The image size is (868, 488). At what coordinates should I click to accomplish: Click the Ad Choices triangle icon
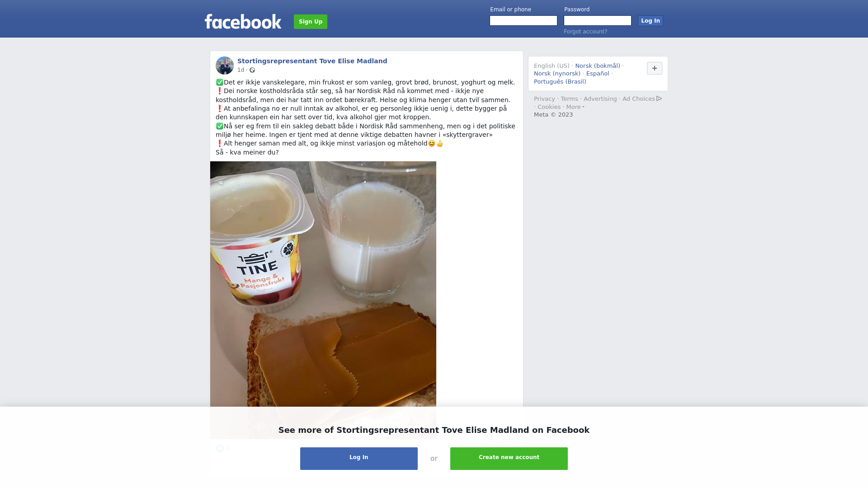(659, 99)
